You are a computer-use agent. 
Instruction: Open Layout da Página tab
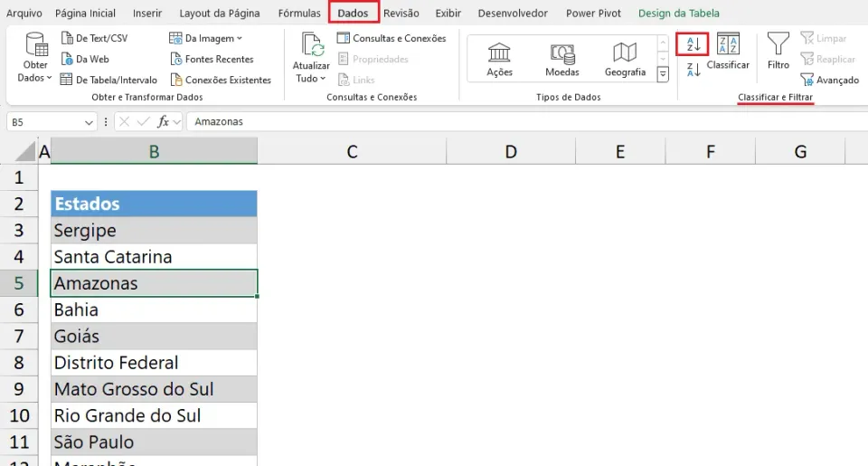[219, 13]
